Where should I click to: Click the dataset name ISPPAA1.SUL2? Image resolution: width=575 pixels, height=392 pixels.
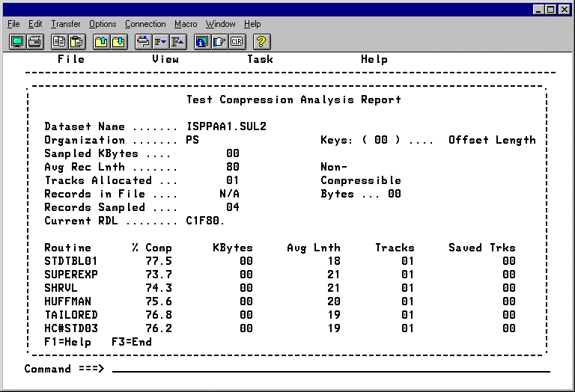click(x=227, y=126)
